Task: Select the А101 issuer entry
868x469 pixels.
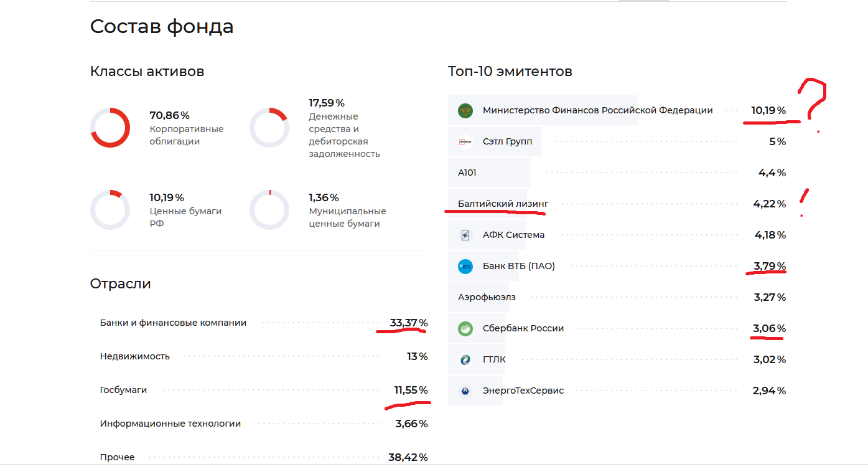Action: (467, 173)
